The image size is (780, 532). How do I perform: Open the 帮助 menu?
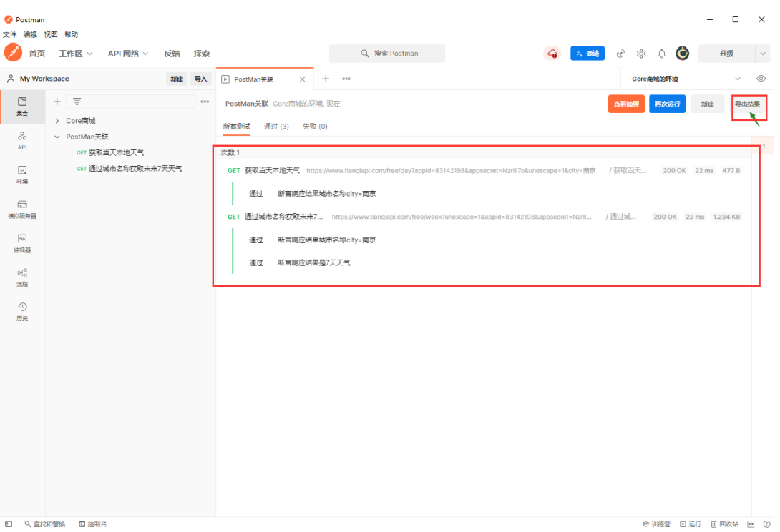[x=71, y=34]
